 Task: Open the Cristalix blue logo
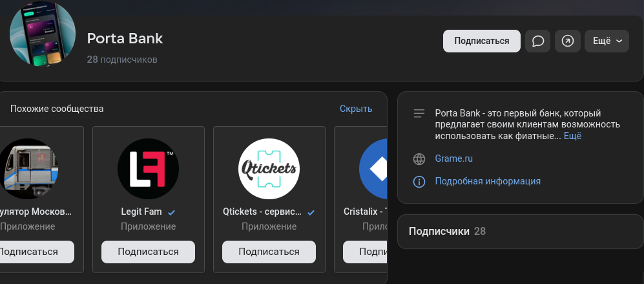tap(373, 169)
